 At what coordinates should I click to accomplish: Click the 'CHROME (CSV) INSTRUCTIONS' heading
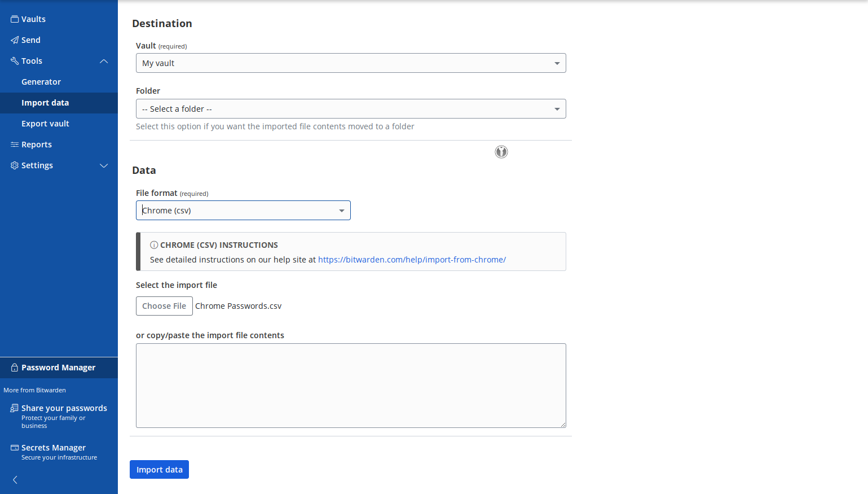[x=219, y=245]
